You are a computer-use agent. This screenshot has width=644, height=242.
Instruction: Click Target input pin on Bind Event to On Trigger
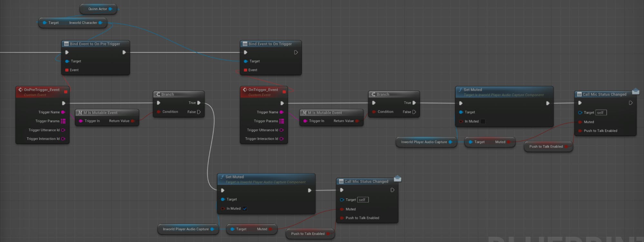pos(246,61)
